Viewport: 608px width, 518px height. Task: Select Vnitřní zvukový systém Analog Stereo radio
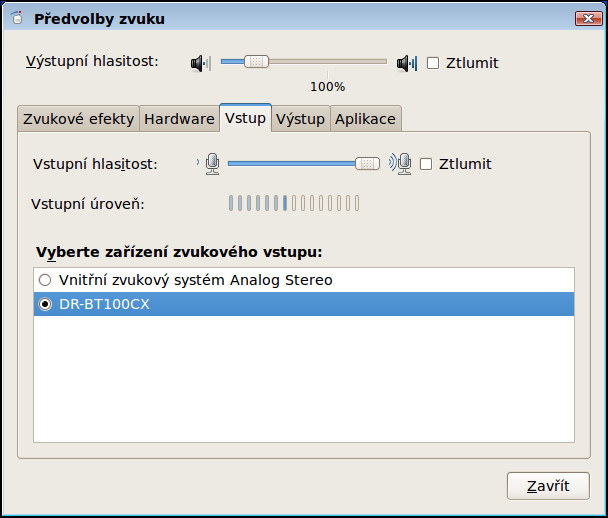44,280
